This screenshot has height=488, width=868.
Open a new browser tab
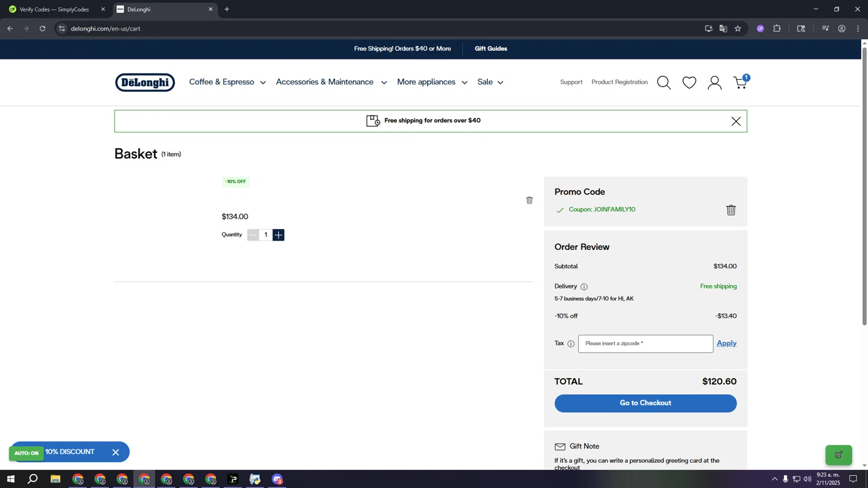(x=227, y=9)
